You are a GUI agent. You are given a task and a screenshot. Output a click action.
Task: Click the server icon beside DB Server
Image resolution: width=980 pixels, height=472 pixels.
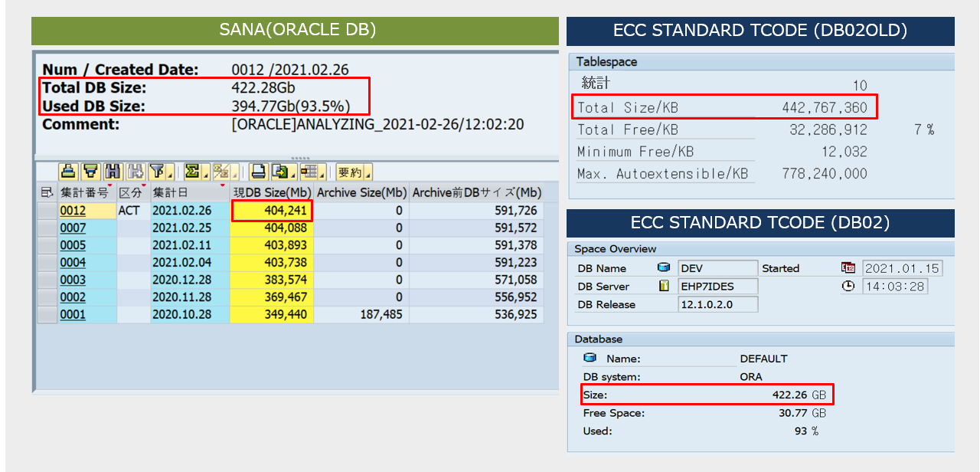point(664,286)
